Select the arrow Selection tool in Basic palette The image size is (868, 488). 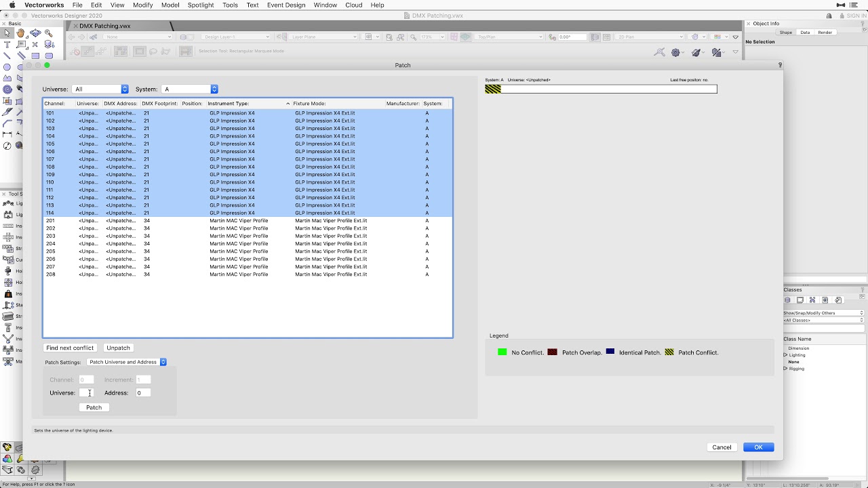coord(7,33)
